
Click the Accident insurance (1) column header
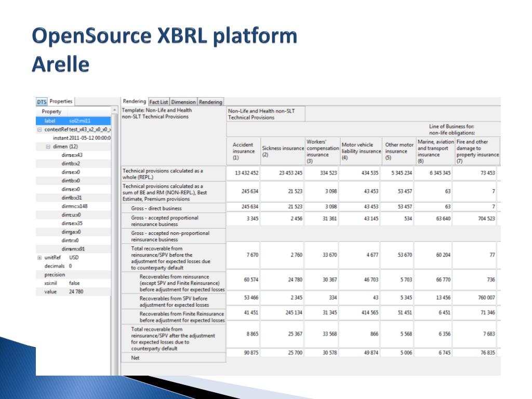[x=244, y=151]
